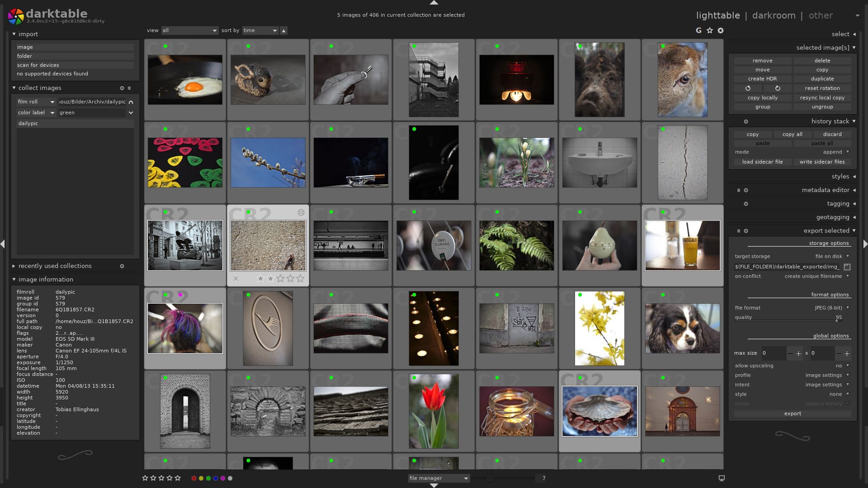
Task: Click the reset rotation icon
Action: tap(823, 88)
